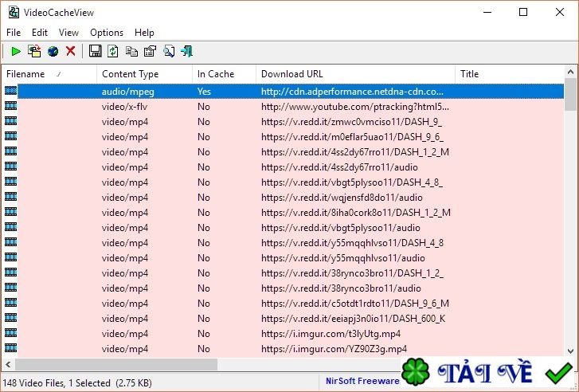Click the Copy Selected Files To icon

[34, 51]
